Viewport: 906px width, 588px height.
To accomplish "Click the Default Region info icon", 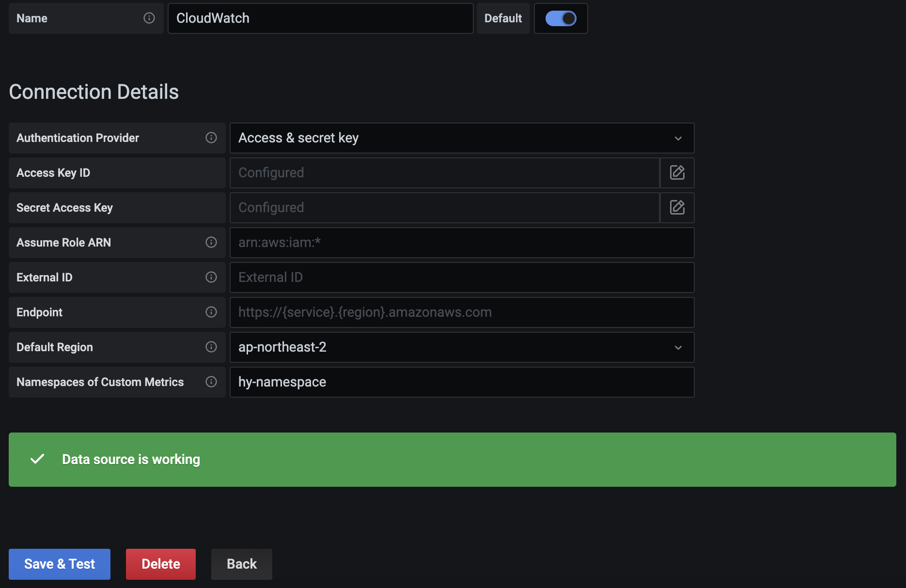I will tap(211, 347).
